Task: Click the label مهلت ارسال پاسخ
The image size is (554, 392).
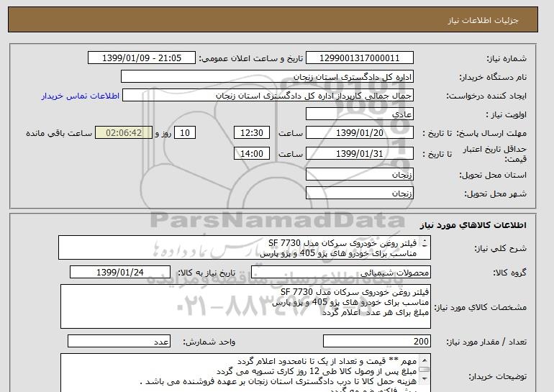Action: [x=491, y=133]
